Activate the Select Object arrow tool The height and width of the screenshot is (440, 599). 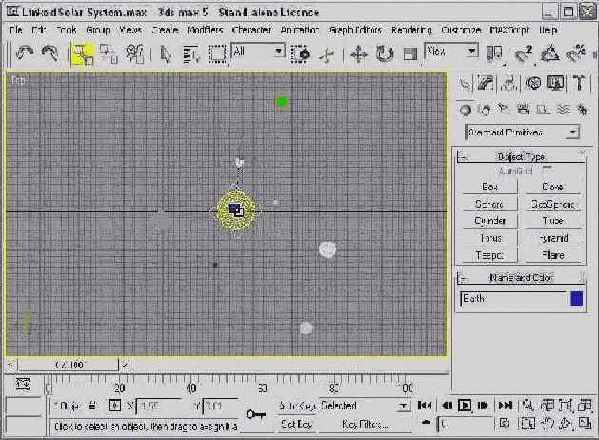(x=165, y=54)
